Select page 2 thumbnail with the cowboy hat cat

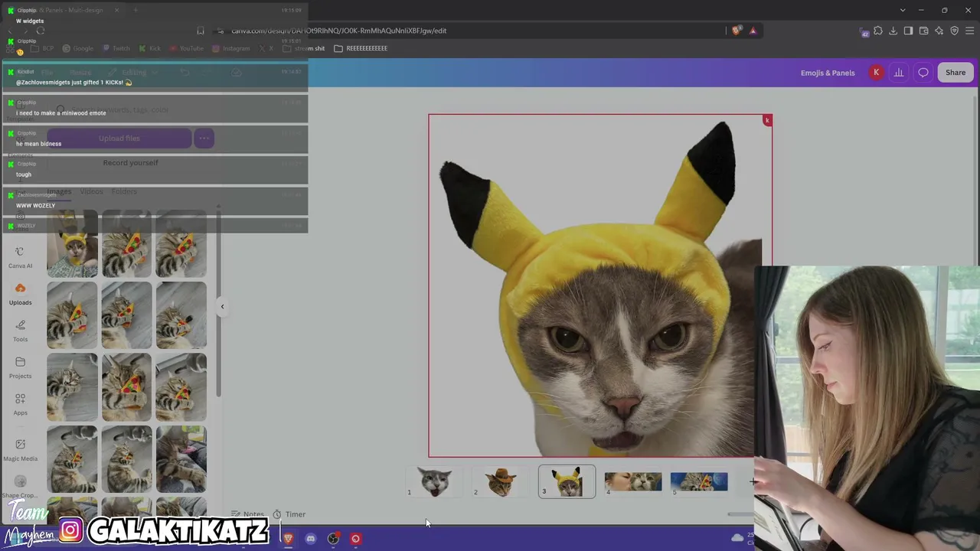pos(501,481)
